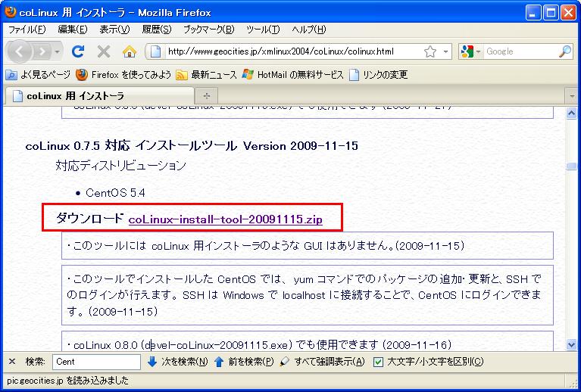The image size is (581, 392).
Task: Click the Stop loading X icon
Action: (x=104, y=51)
